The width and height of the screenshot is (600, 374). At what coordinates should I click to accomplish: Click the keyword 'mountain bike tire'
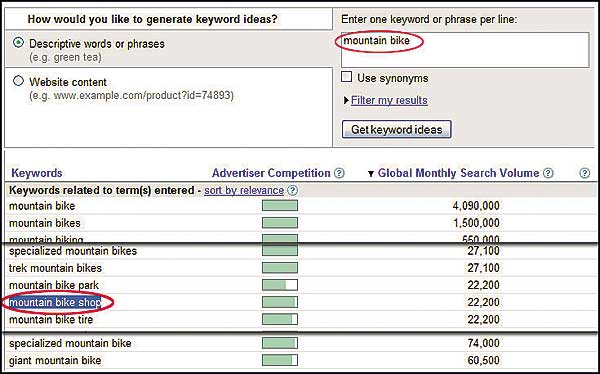(x=51, y=320)
